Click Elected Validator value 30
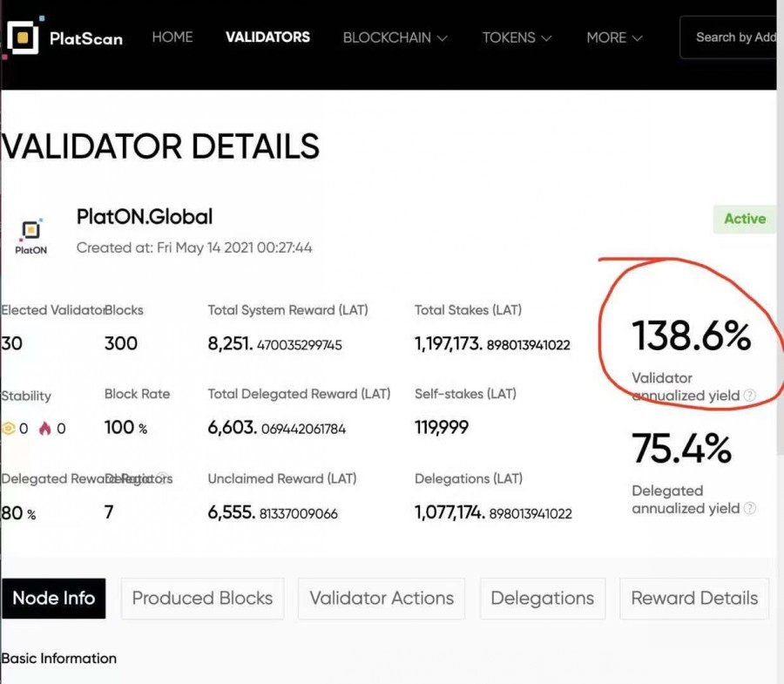784x684 pixels. (x=12, y=343)
